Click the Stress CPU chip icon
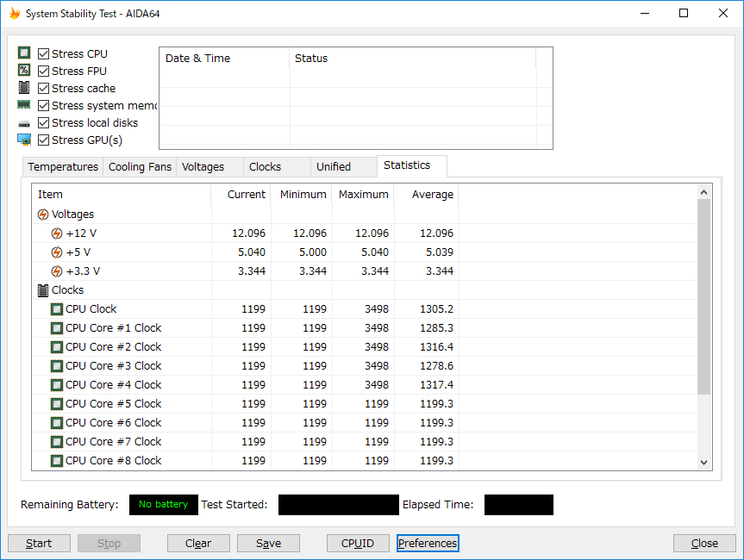Viewport: 744px width, 560px height. click(24, 53)
